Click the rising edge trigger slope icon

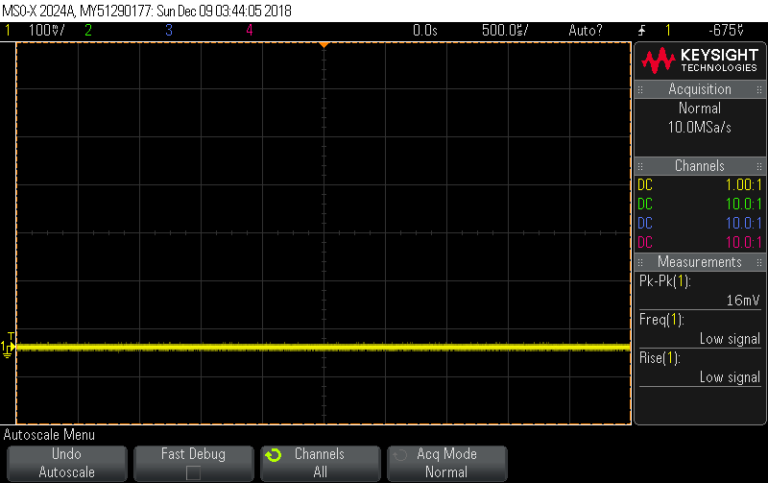642,30
